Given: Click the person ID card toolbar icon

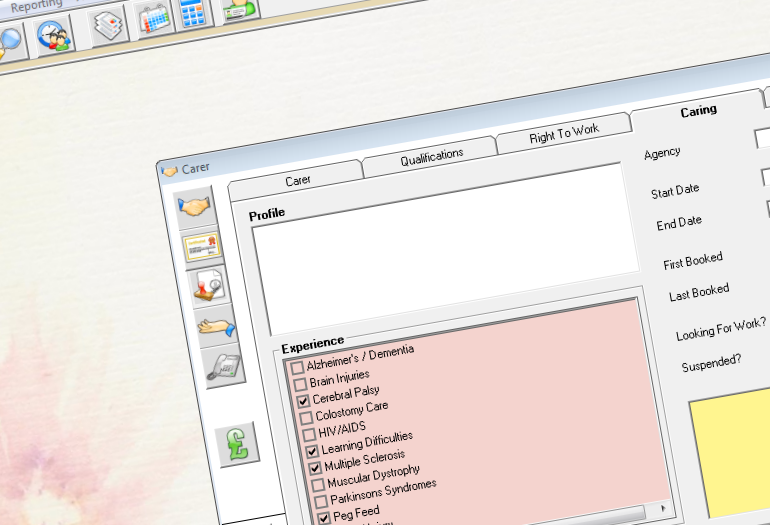Looking at the screenshot, I should coord(239,8).
